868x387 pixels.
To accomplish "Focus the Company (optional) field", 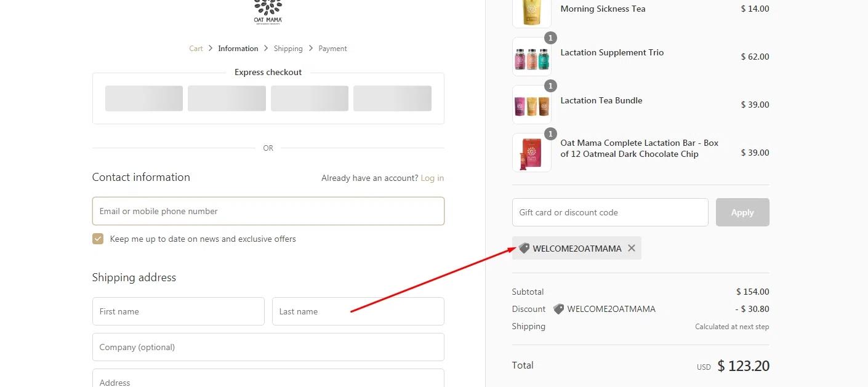I will 268,347.
